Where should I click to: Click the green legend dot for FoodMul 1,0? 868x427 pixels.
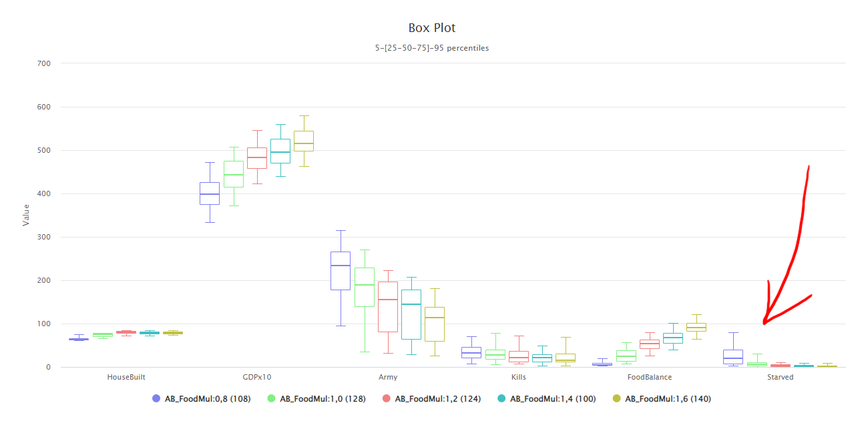(x=272, y=398)
